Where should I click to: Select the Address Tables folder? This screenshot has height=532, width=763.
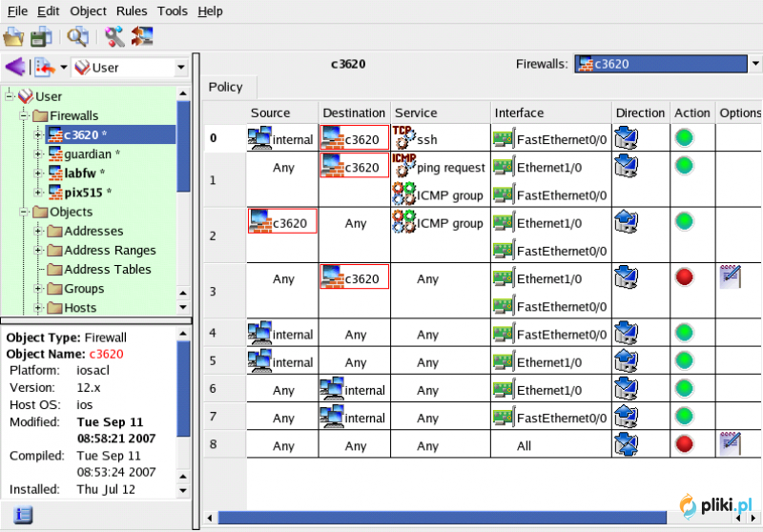[99, 270]
